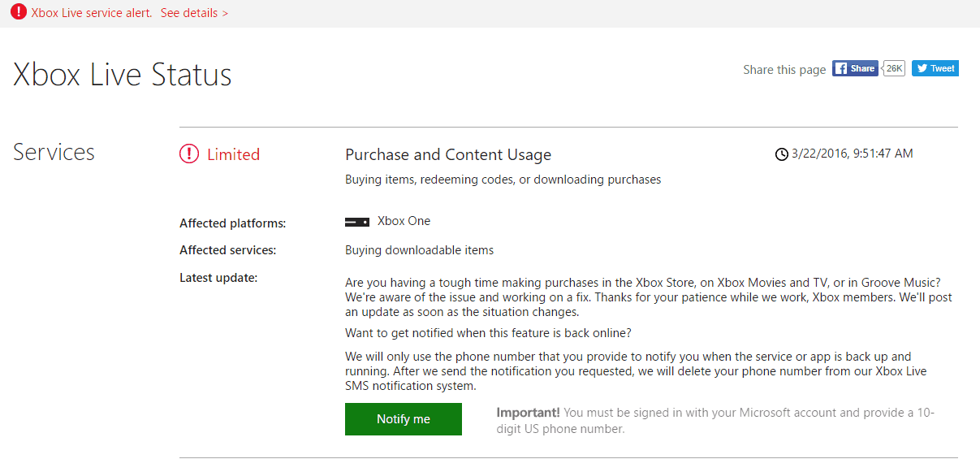The width and height of the screenshot is (980, 459).
Task: Tweet this status page
Action: pyautogui.click(x=935, y=68)
